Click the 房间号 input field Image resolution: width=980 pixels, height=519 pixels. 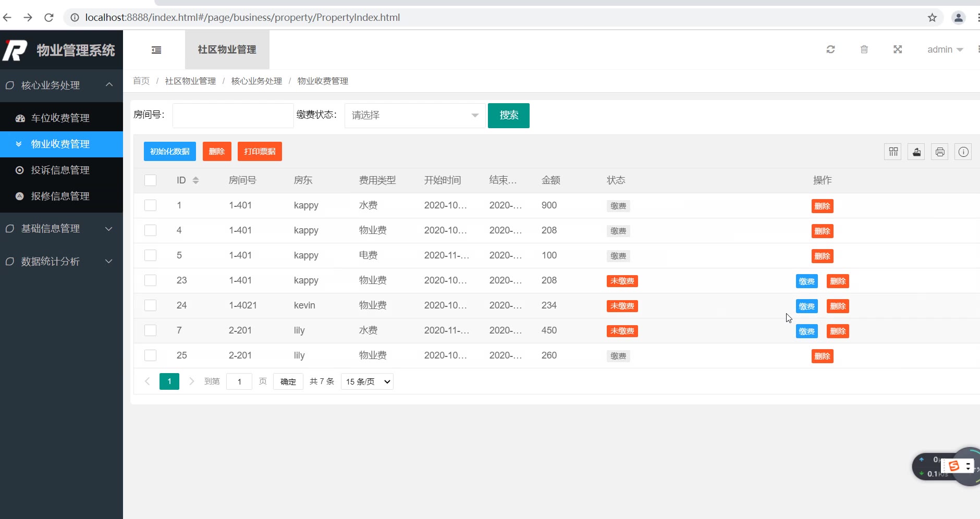[x=233, y=115]
